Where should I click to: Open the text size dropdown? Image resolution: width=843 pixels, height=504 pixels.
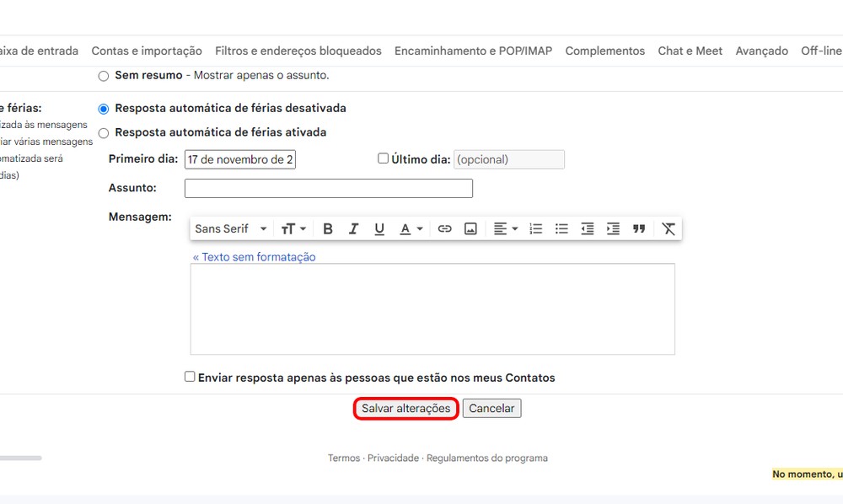click(293, 228)
